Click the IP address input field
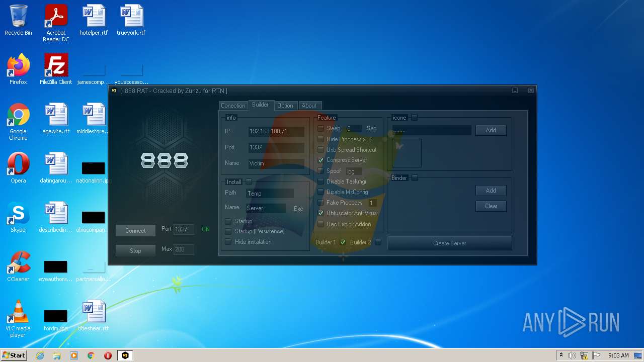644x362 pixels. tap(276, 131)
